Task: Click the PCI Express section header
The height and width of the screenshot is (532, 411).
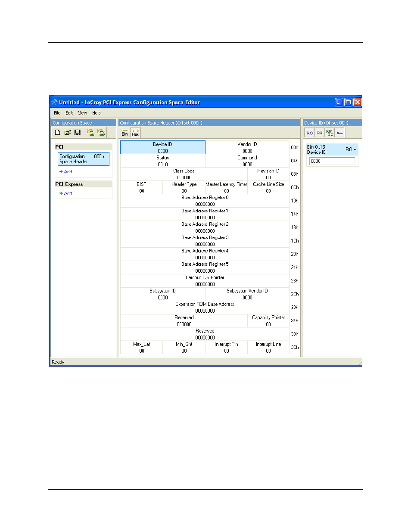Action: tap(83, 184)
